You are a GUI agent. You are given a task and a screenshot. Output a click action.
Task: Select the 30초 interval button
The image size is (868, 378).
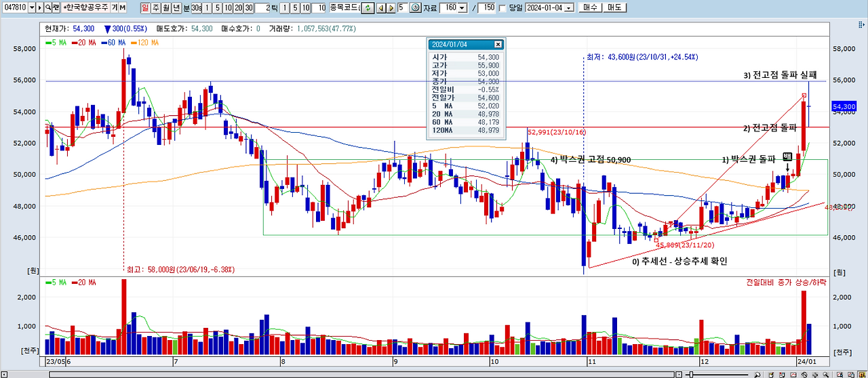[197, 7]
